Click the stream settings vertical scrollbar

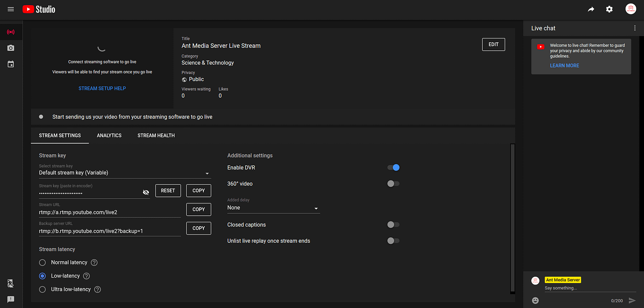(513, 218)
